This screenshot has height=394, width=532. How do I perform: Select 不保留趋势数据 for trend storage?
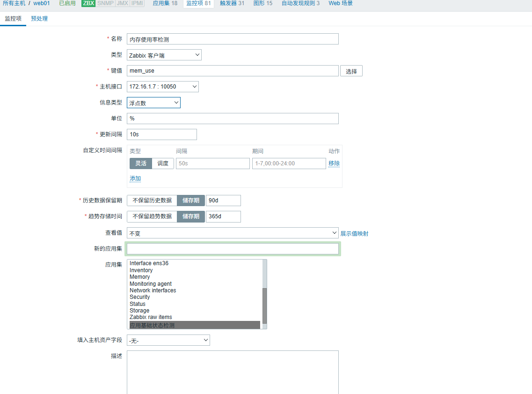pyautogui.click(x=152, y=216)
